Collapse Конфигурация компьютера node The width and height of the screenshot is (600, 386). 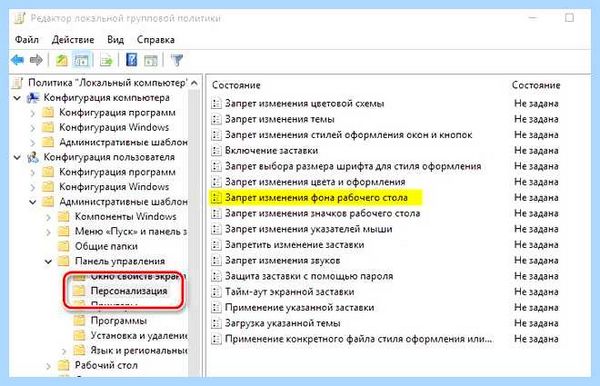tap(17, 98)
